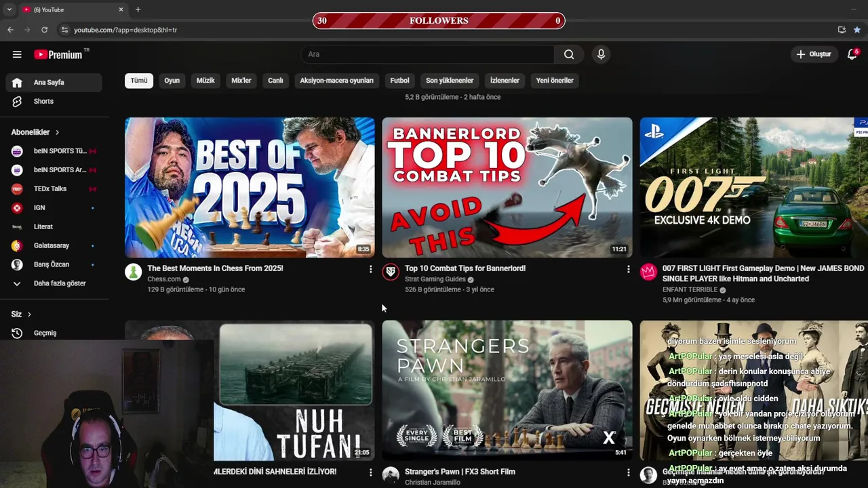Play Strangers Pawn short film thumbnail
This screenshot has height=488, width=868.
click(x=507, y=390)
